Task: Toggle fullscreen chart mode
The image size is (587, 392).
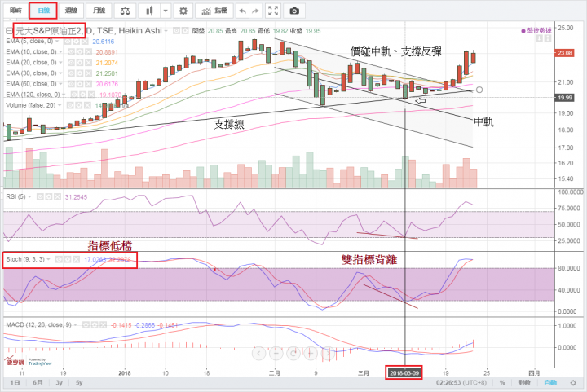Action: 273,11
